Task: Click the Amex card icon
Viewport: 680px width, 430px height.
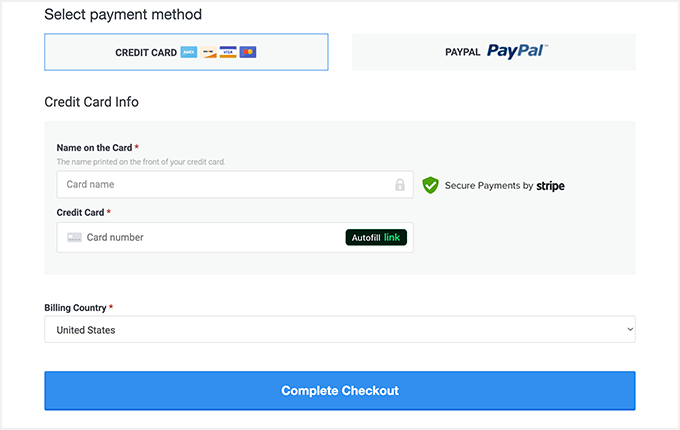Action: tap(189, 52)
